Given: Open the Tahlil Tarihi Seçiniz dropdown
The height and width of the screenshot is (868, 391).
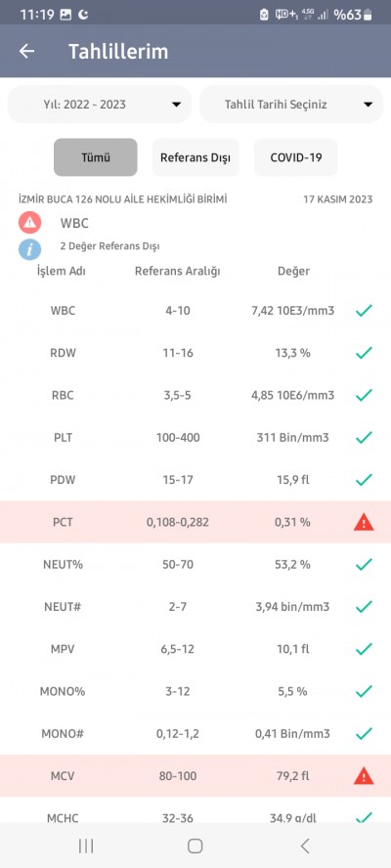Looking at the screenshot, I should 291,104.
